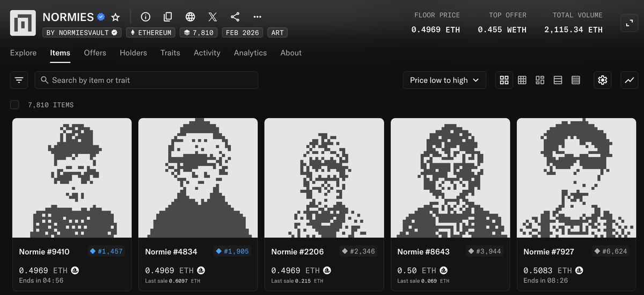Screen dimensions: 644x295
Task: Click the 7,810 items count badge
Action: (199, 33)
